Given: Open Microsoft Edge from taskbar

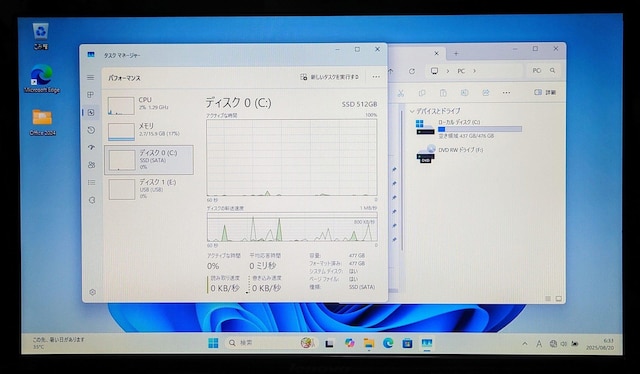Looking at the screenshot, I should point(388,343).
